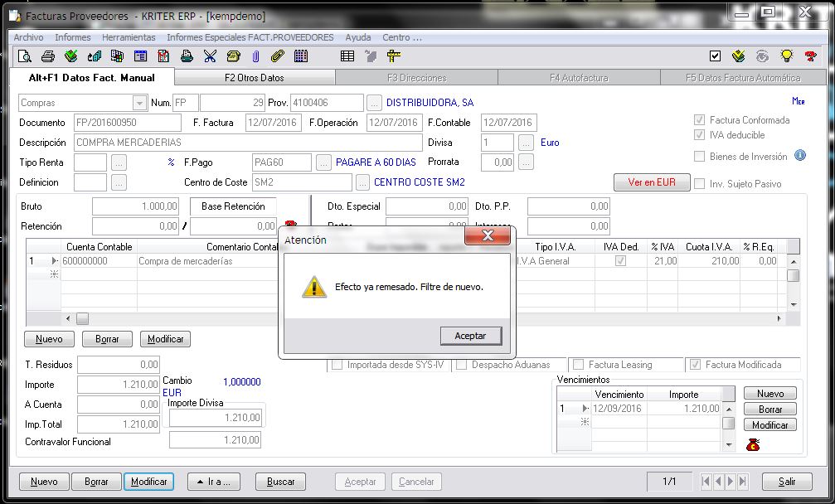Image resolution: width=835 pixels, height=504 pixels.
Task: Open Prorrata lookup ellipsis button
Action: click(x=526, y=162)
